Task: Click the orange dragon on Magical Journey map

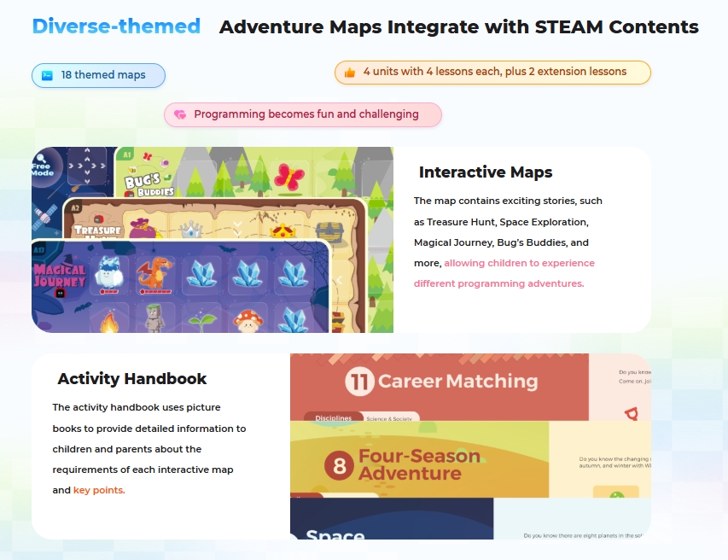Action: (155, 274)
